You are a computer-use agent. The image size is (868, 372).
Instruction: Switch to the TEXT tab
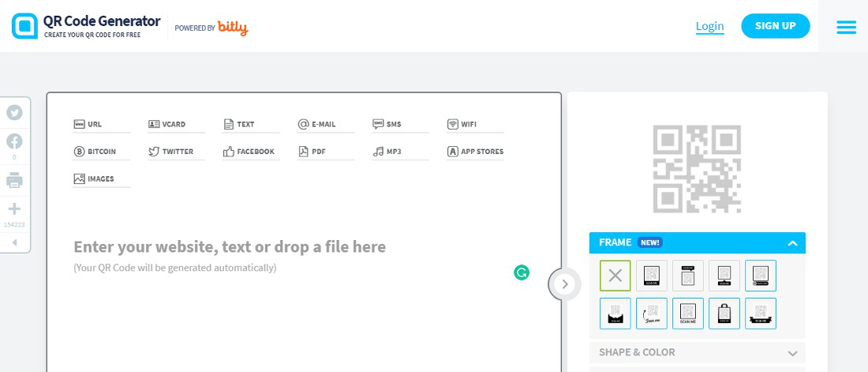pos(251,124)
